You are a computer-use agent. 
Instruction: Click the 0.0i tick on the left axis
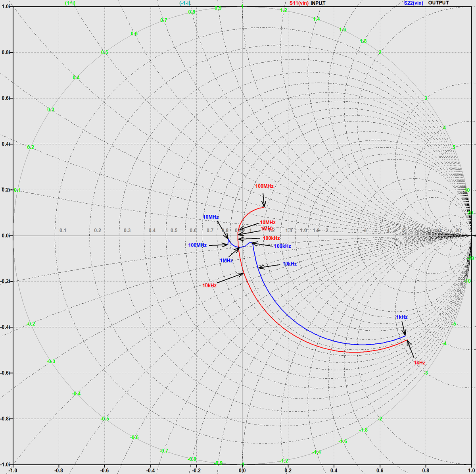[x=5, y=236]
